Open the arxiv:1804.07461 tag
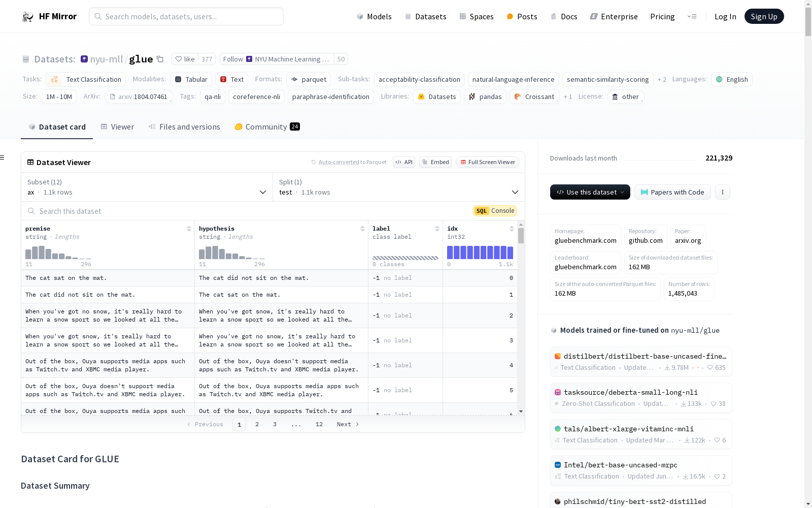This screenshot has width=812, height=508. [x=139, y=97]
